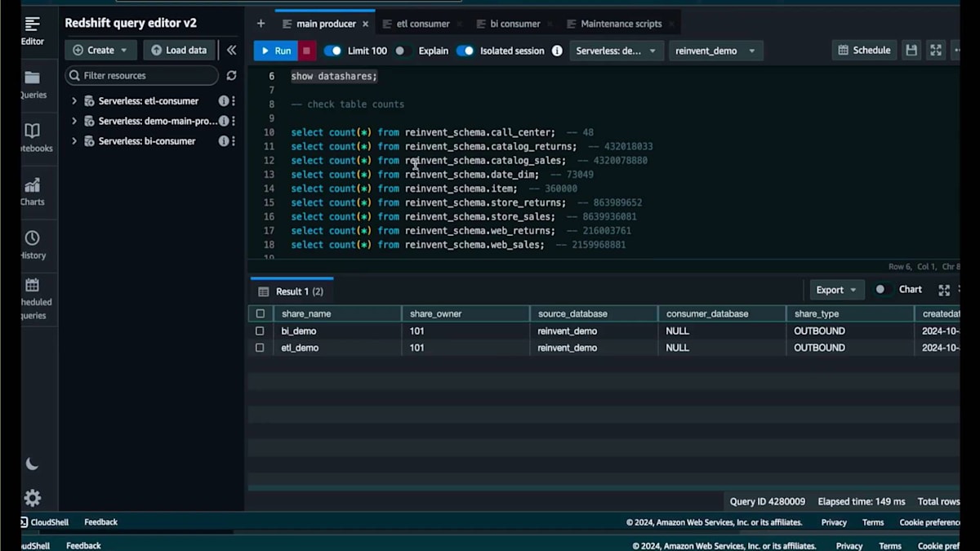980x551 pixels.
Task: Open the Feedback link
Action: (x=101, y=522)
